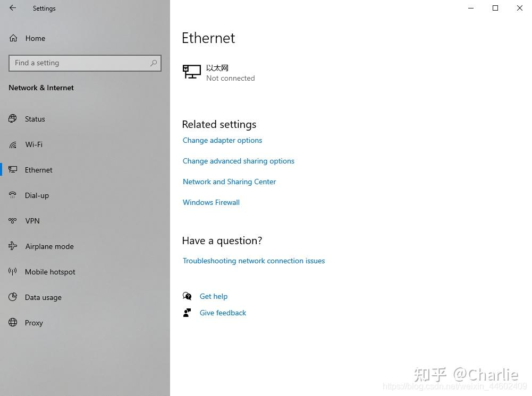Open Troubleshooting network connection issues
The height and width of the screenshot is (396, 532).
click(254, 261)
